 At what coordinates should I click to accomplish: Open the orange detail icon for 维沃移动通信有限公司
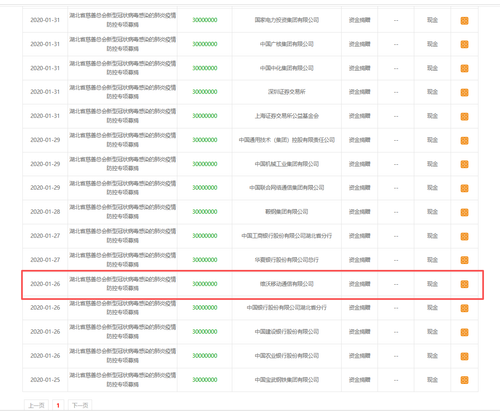pos(464,284)
